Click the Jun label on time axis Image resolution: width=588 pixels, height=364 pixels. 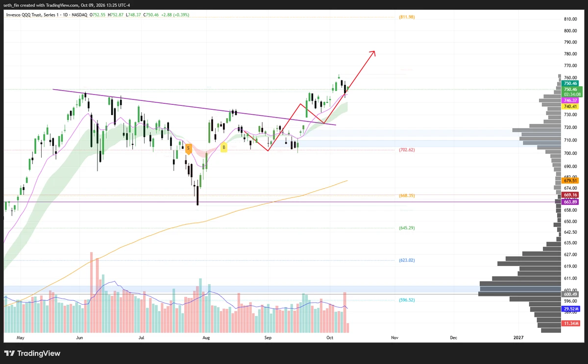click(80, 338)
